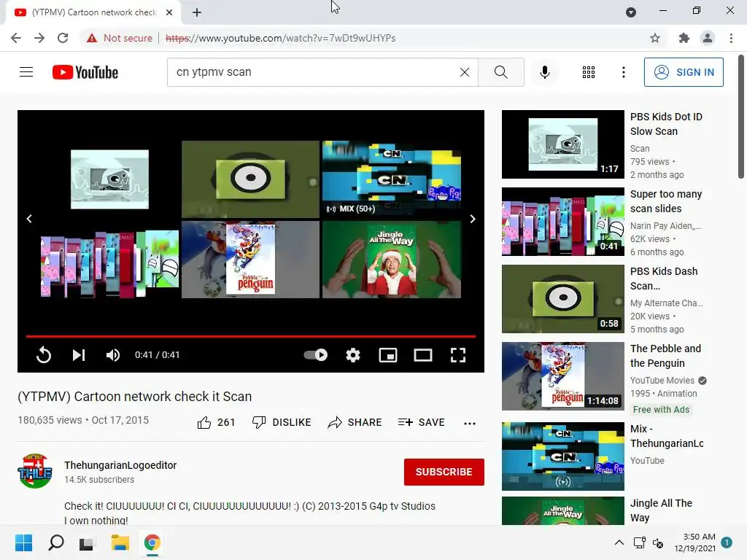The width and height of the screenshot is (747, 560).
Task: Click the DISLIKE button
Action: point(282,422)
